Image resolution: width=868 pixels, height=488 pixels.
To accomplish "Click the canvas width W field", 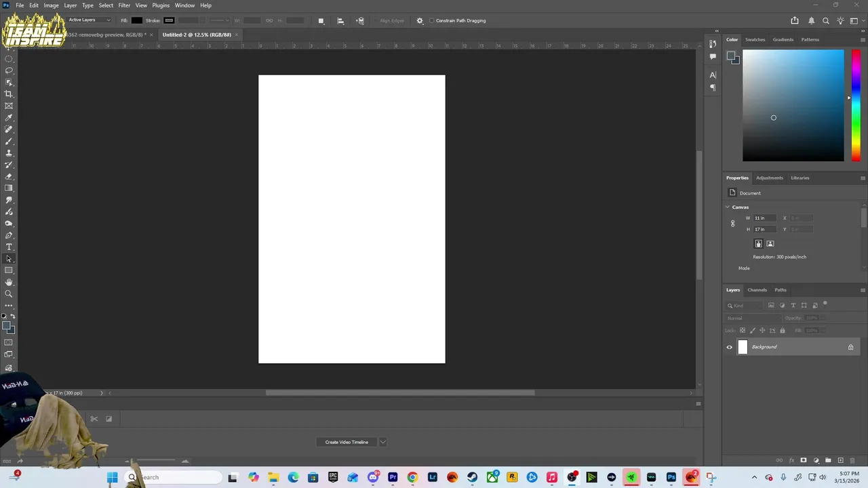I will [764, 218].
